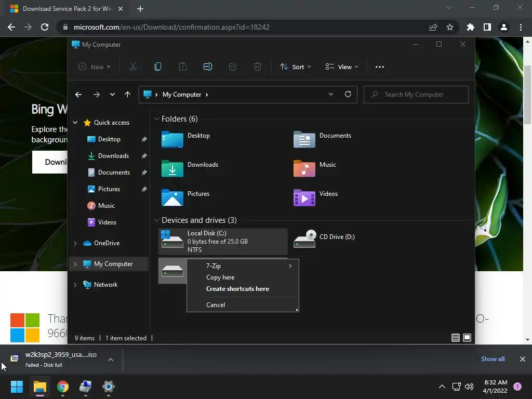Share this page icon in address bar
The height and width of the screenshot is (399, 532).
pyautogui.click(x=433, y=27)
